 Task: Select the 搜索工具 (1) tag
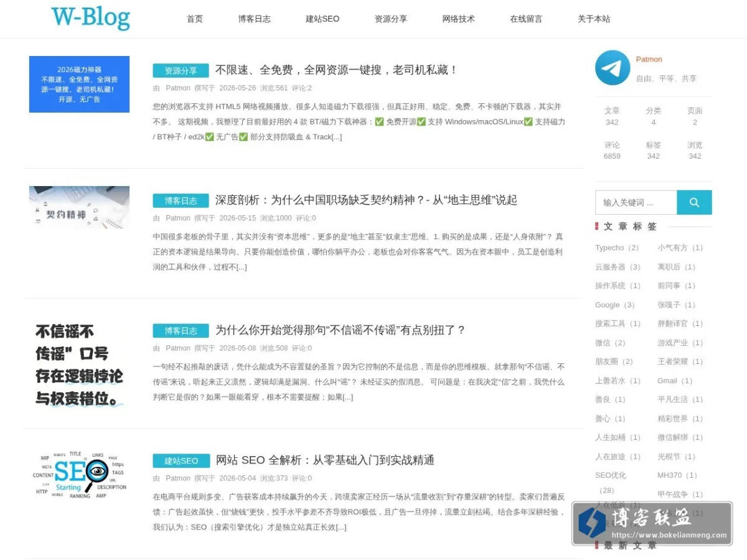618,324
